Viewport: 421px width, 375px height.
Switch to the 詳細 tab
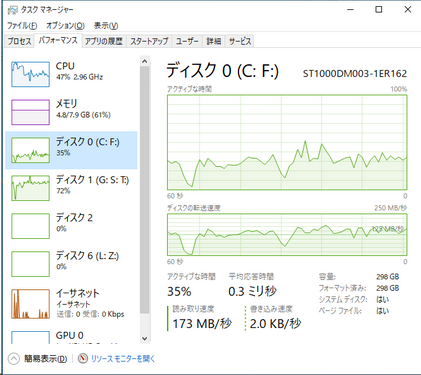click(x=214, y=41)
